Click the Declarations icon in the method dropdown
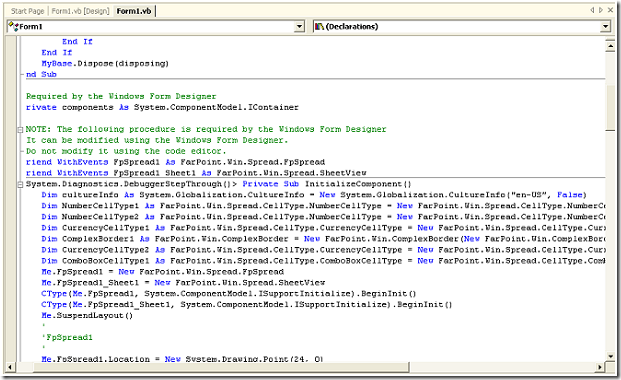The image size is (621, 380). point(319,27)
